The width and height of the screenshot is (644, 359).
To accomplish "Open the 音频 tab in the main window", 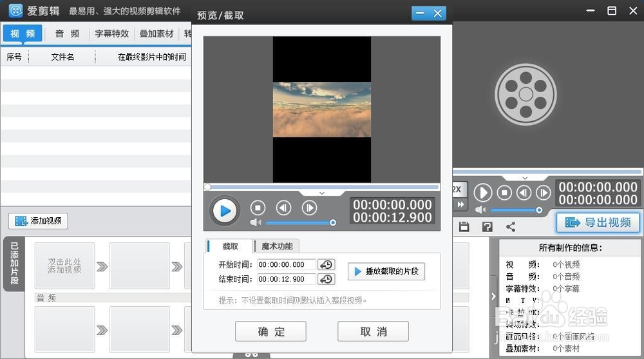I will click(68, 34).
